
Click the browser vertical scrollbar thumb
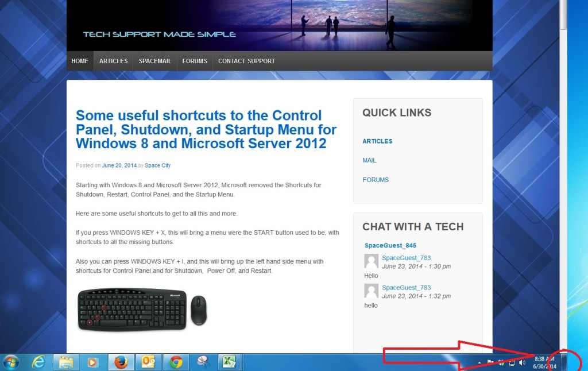coord(563,14)
